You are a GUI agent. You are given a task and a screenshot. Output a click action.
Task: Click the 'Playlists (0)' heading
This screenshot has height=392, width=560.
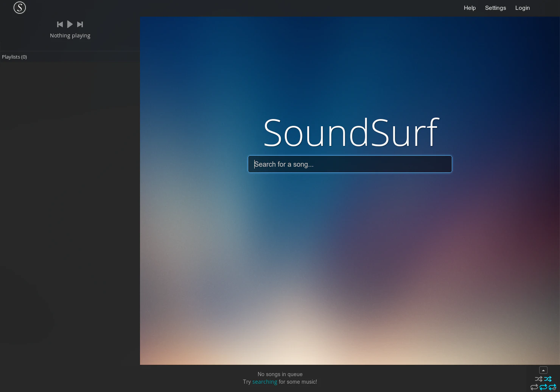[x=14, y=57]
